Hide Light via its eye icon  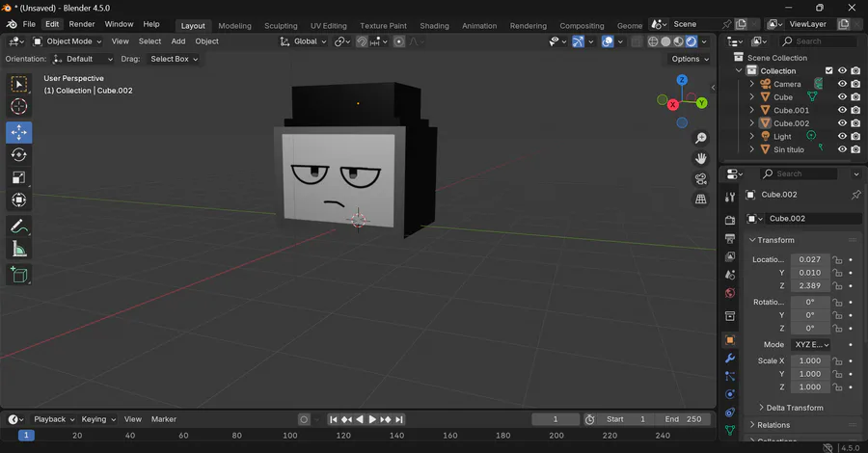tap(842, 136)
